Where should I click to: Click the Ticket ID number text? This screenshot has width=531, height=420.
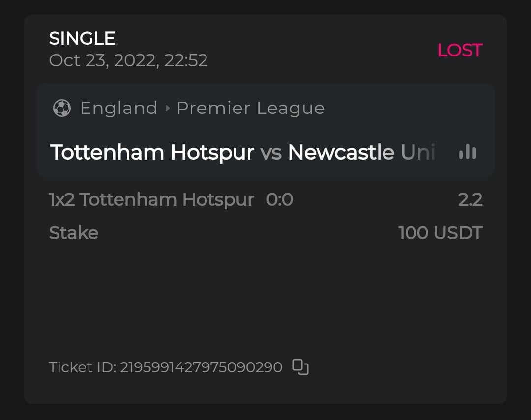201,367
